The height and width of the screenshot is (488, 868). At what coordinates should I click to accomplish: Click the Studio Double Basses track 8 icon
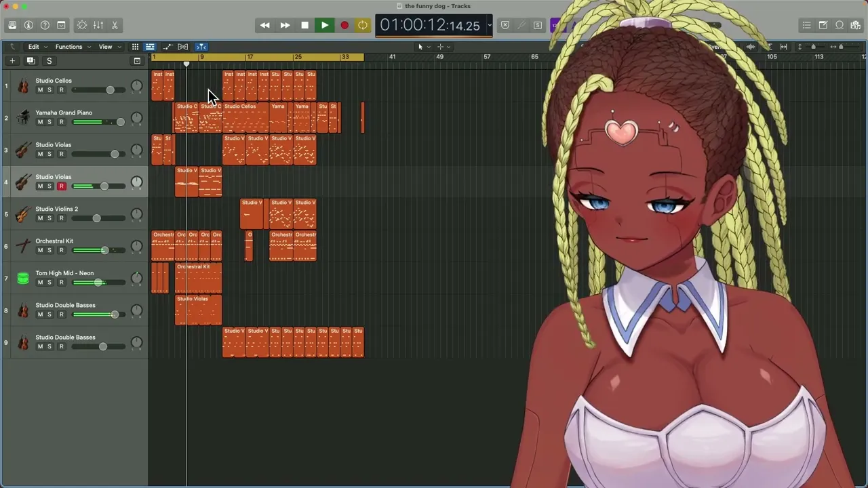coord(23,310)
